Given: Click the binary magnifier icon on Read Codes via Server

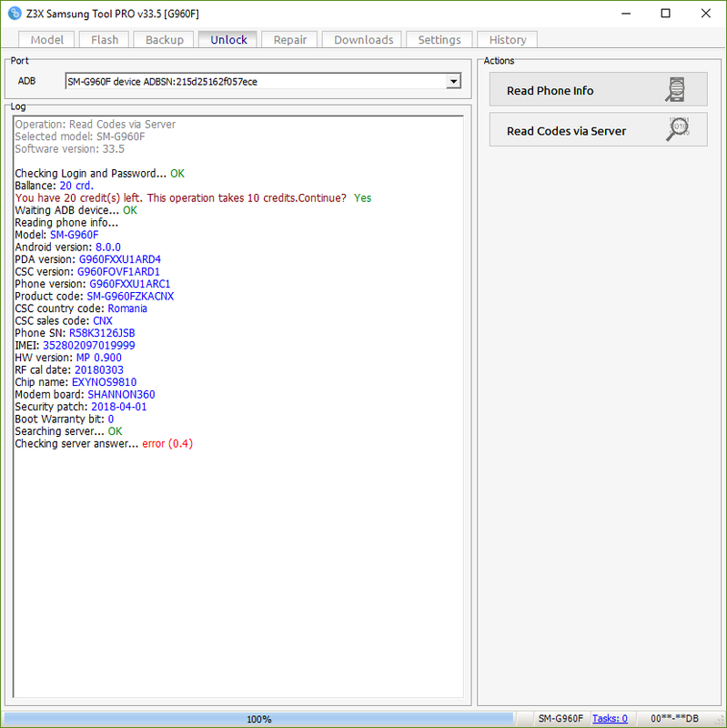Looking at the screenshot, I should pos(678,129).
